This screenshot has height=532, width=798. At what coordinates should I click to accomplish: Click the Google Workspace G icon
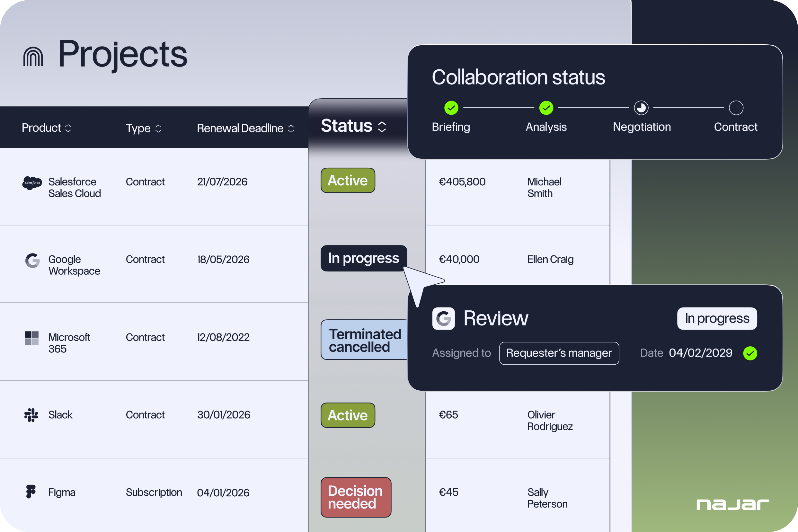click(x=32, y=261)
